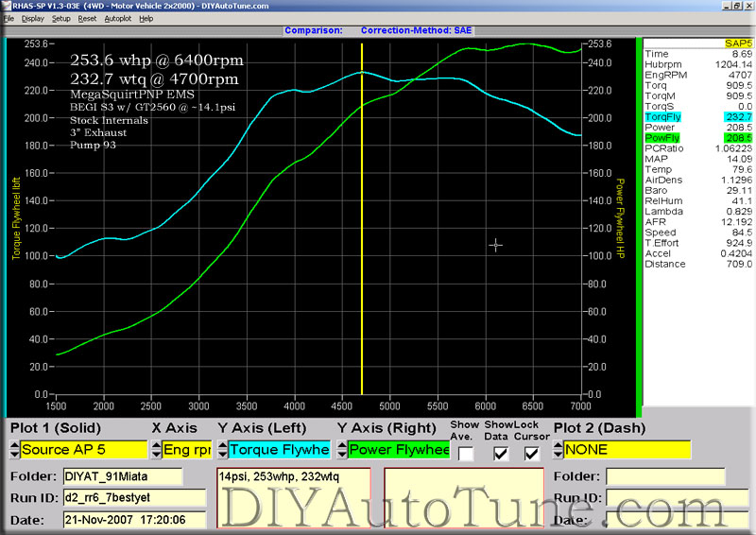756x535 pixels.
Task: Open the File menu
Action: [x=9, y=19]
